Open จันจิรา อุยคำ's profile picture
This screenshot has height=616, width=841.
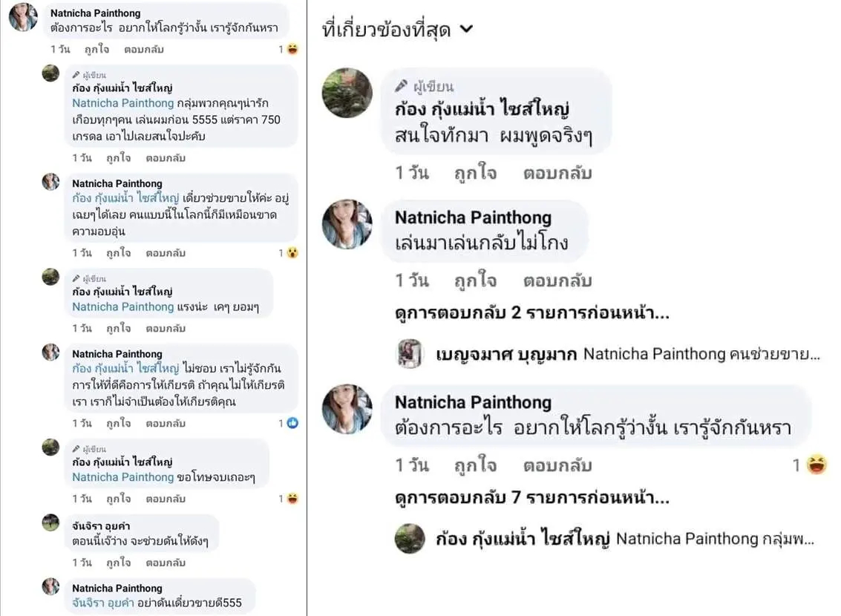(x=50, y=522)
